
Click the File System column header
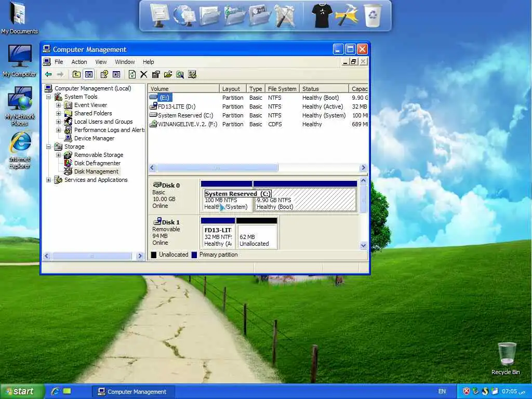click(282, 88)
